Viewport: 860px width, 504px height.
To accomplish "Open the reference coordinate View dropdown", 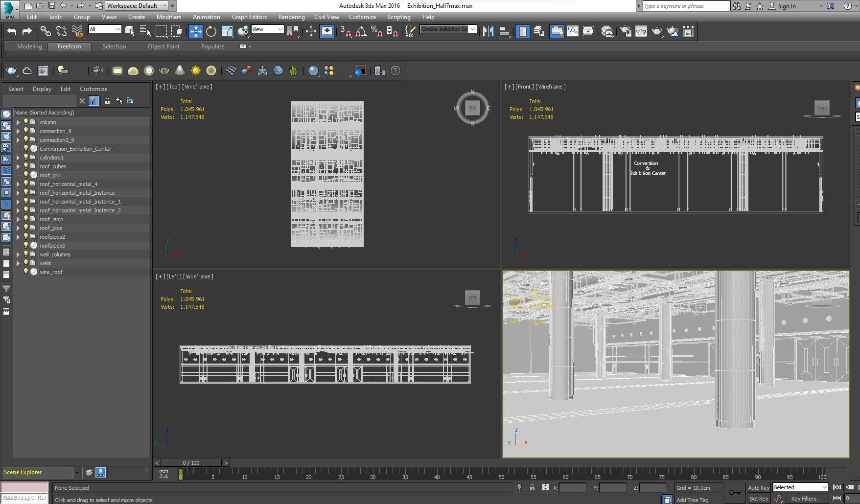I will (267, 29).
